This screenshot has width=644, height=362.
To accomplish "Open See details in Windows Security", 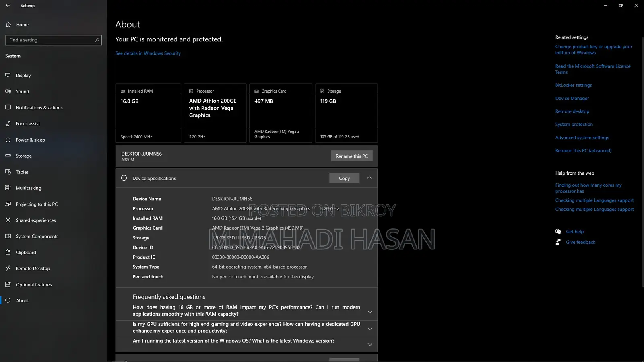I will [x=148, y=53].
